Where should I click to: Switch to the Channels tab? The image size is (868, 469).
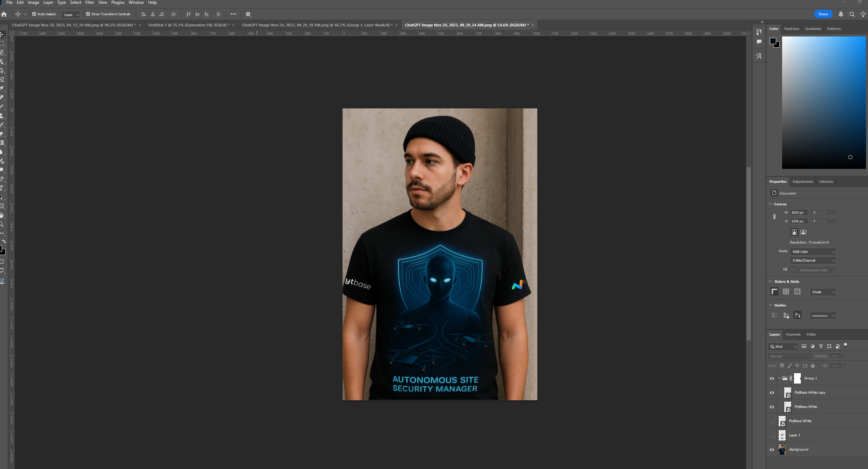point(793,335)
